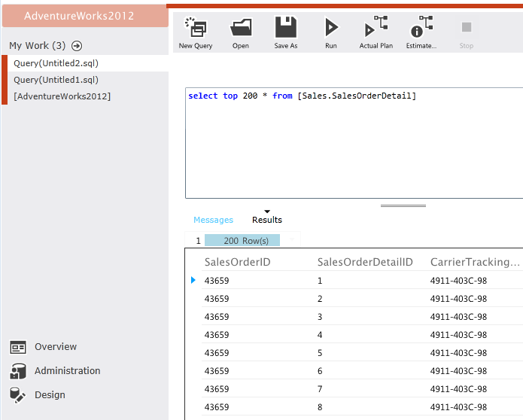This screenshot has height=420, width=523.
Task: Click the New Query toolbar icon
Action: pyautogui.click(x=196, y=27)
